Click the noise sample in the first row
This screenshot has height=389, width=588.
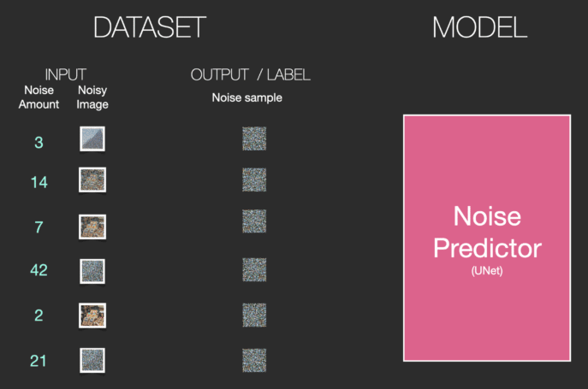(x=254, y=139)
